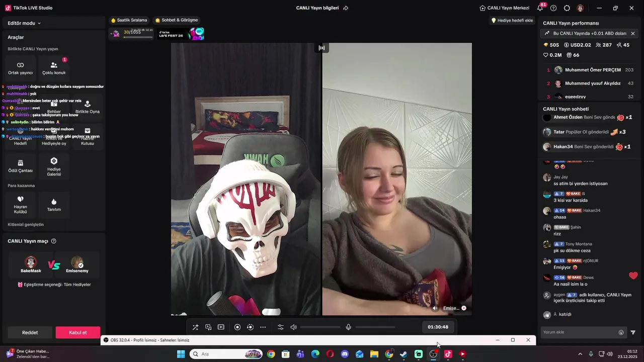The width and height of the screenshot is (644, 362).
Task: Click Emisenemy avatar in match panel
Action: pos(77,262)
